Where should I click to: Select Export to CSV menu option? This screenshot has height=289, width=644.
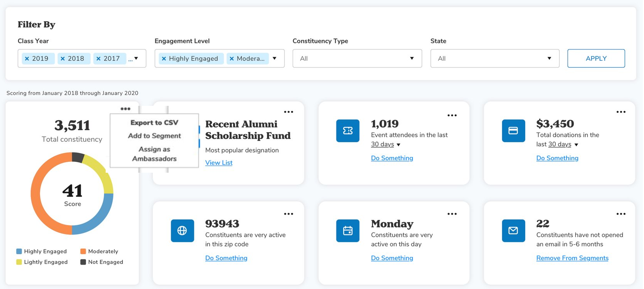[x=154, y=122]
